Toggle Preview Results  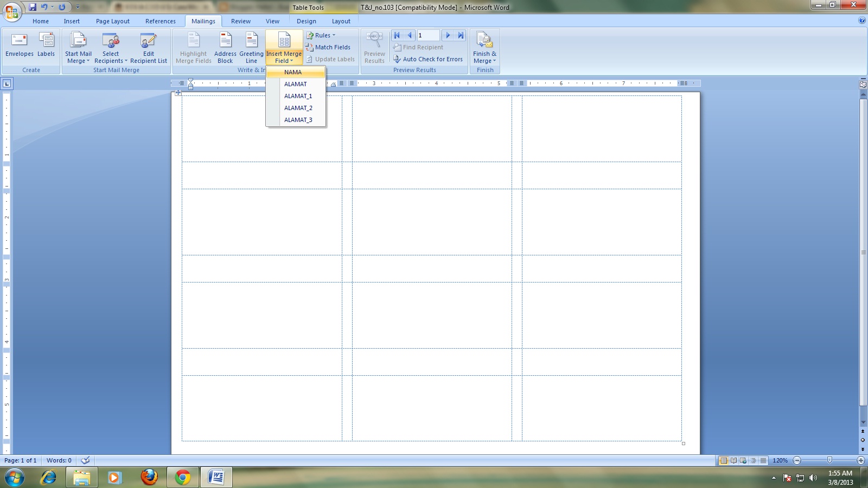(374, 48)
